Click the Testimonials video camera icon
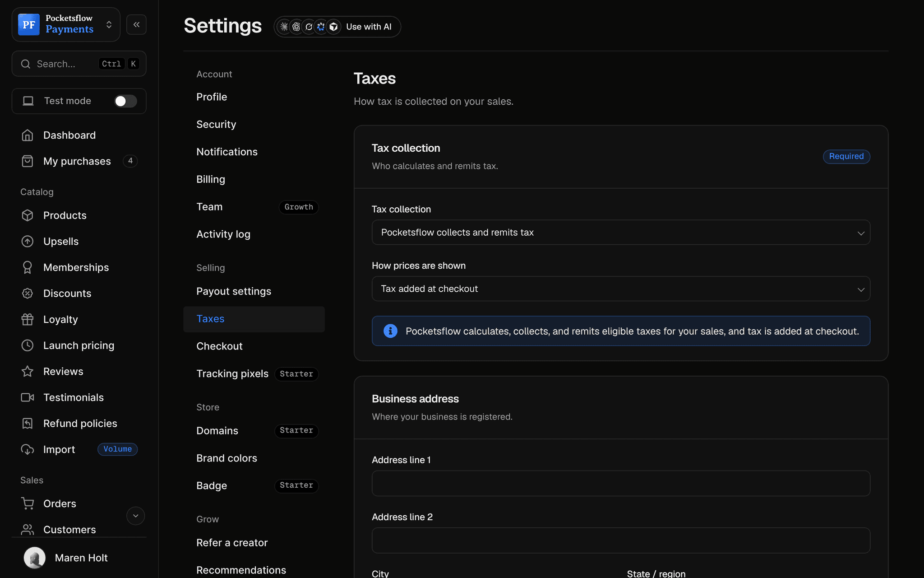924x578 pixels. (28, 397)
